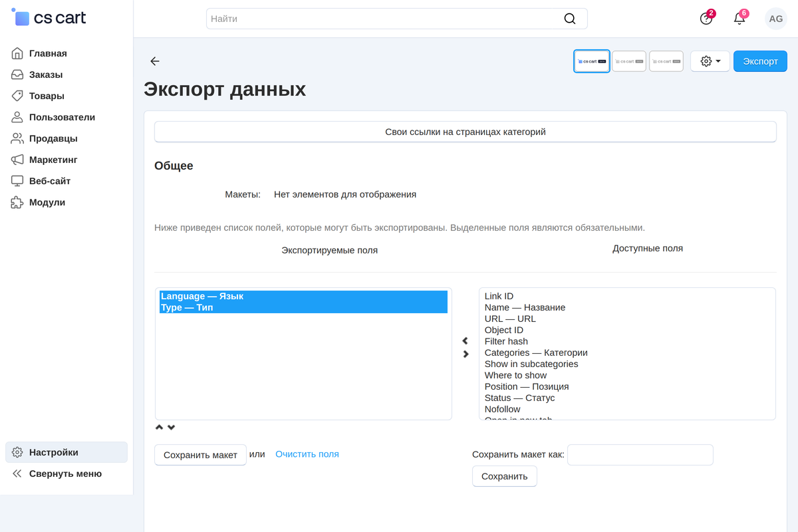This screenshot has height=532, width=798.
Task: Collapse menu via Свернуть меню
Action: click(66, 473)
